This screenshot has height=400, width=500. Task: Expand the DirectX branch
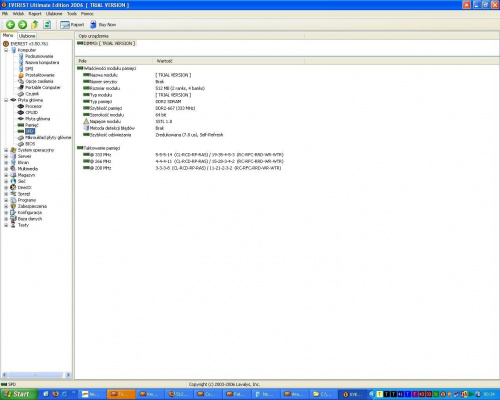6,188
